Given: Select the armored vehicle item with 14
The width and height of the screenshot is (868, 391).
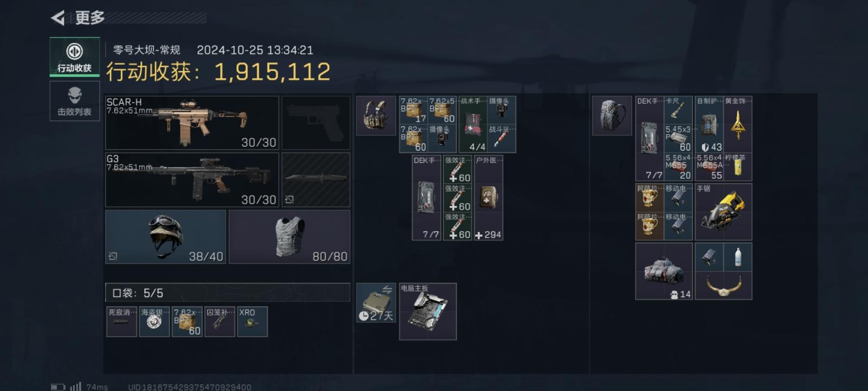Looking at the screenshot, I should (x=664, y=272).
